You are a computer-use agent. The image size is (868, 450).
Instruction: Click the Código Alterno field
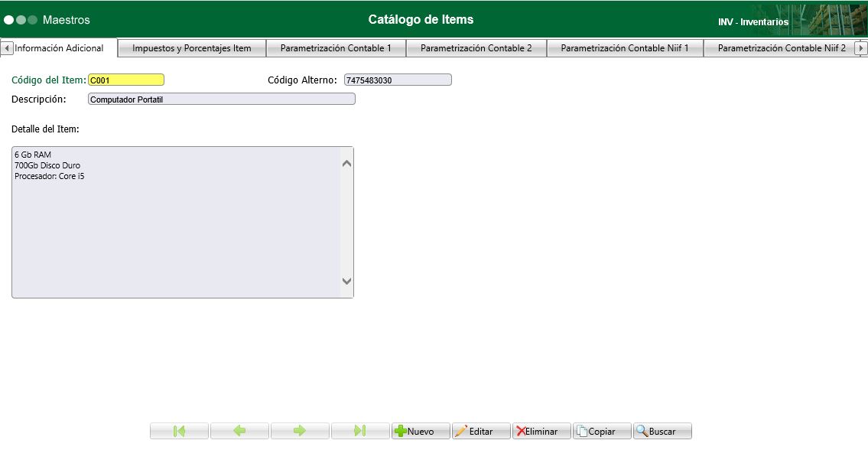[x=398, y=80]
